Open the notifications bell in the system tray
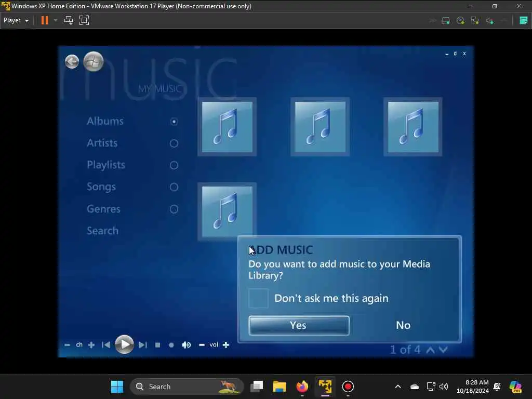 [x=497, y=387]
